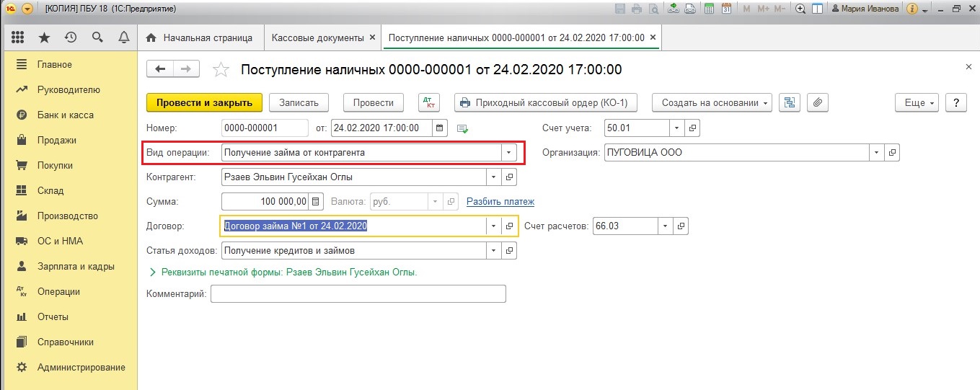Click Разбить платеж link
Image resolution: width=980 pixels, height=390 pixels.
click(x=500, y=202)
